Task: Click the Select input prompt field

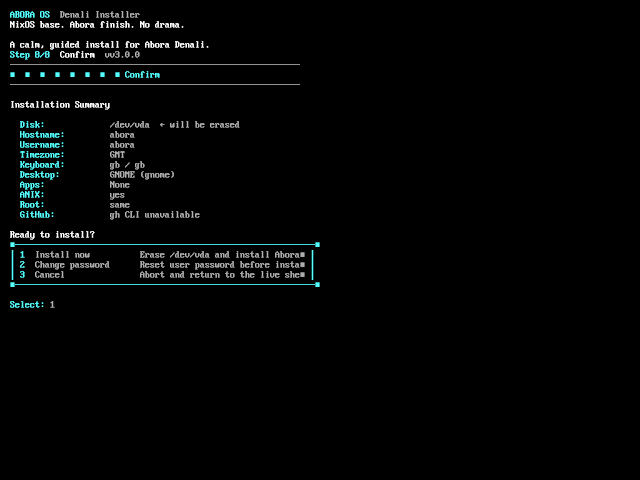Action: click(52, 304)
